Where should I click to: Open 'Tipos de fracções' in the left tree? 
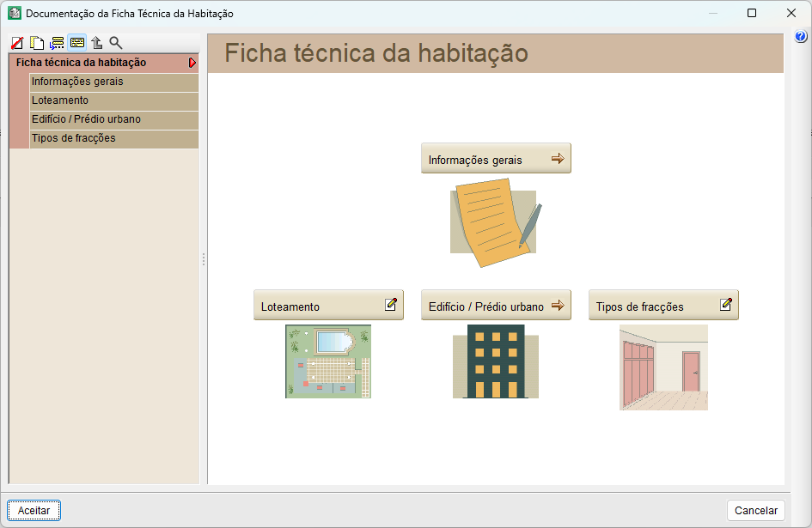pos(114,139)
